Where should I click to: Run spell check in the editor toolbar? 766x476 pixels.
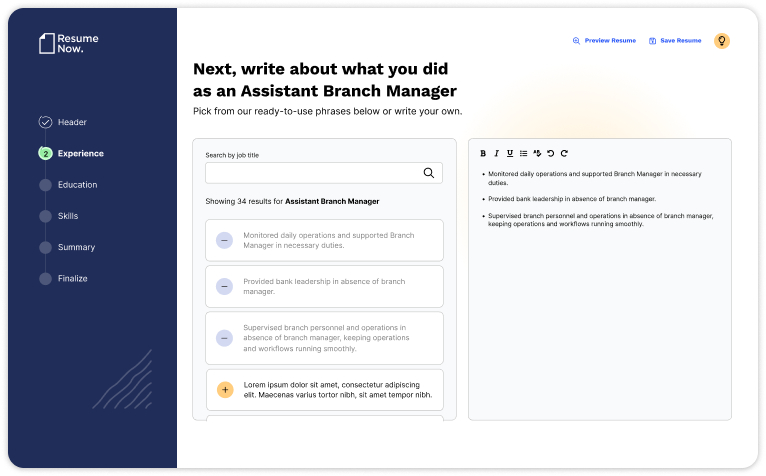(x=537, y=153)
